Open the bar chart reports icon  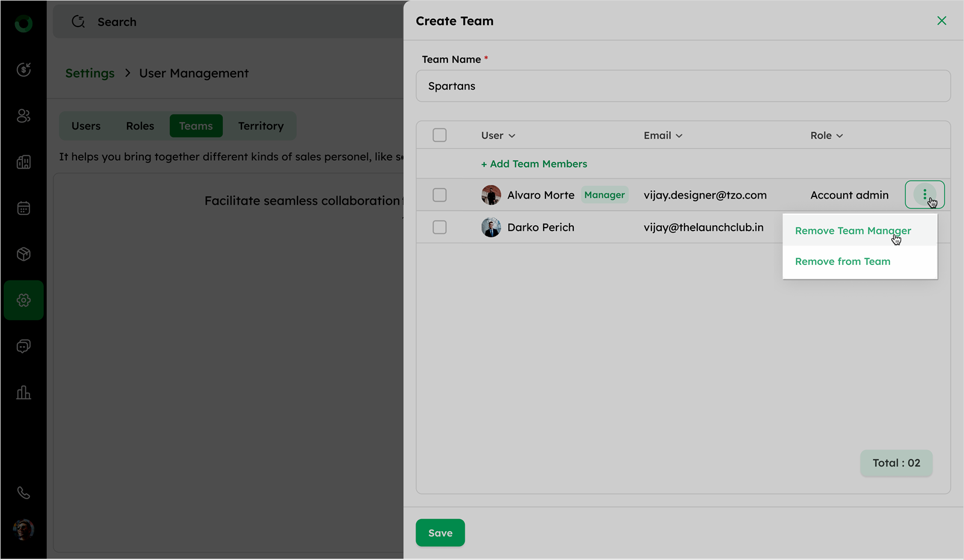(23, 393)
